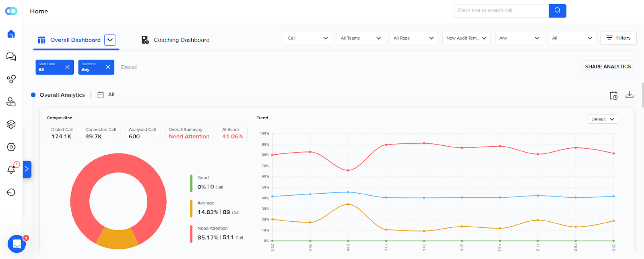The height and width of the screenshot is (259, 644).
Task: Click the Dialed Call 174.1K card
Action: tap(62, 134)
